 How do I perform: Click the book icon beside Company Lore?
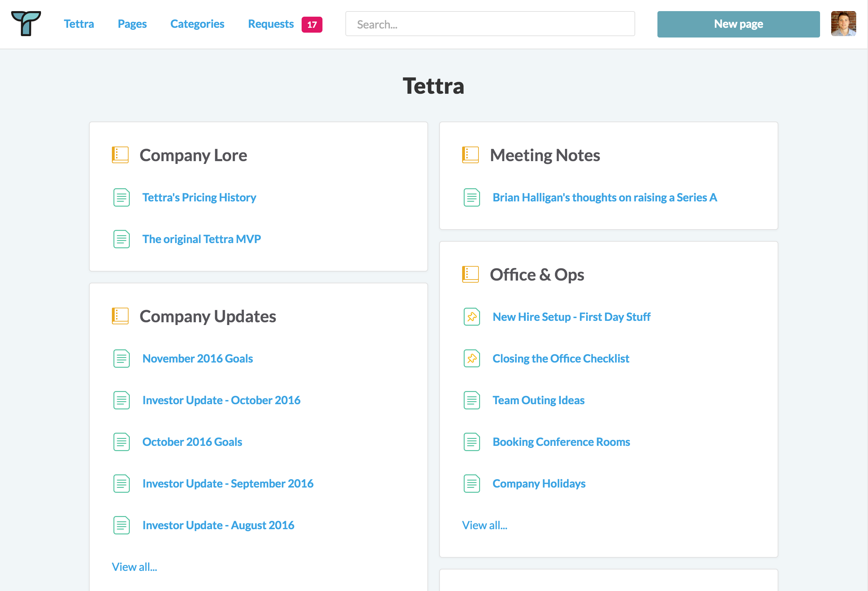pos(120,155)
